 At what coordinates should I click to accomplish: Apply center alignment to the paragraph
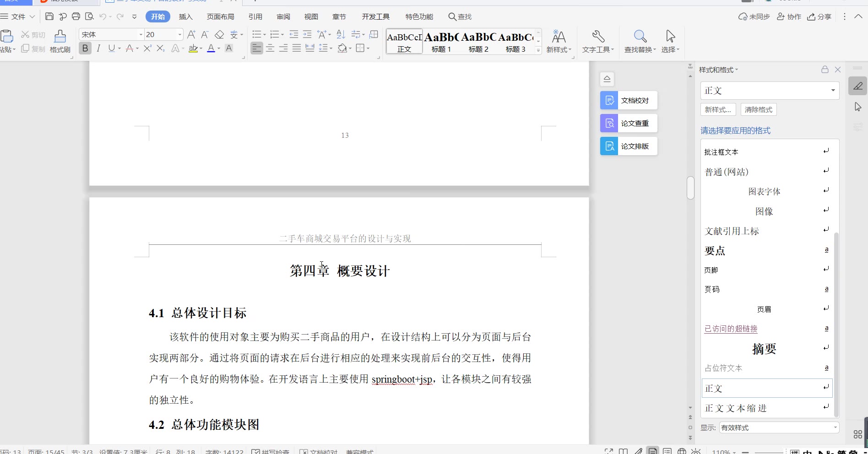pos(270,48)
